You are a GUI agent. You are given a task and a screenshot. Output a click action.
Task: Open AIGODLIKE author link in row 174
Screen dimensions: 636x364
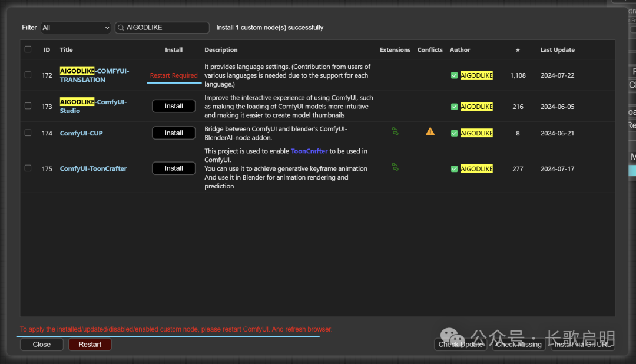point(476,133)
